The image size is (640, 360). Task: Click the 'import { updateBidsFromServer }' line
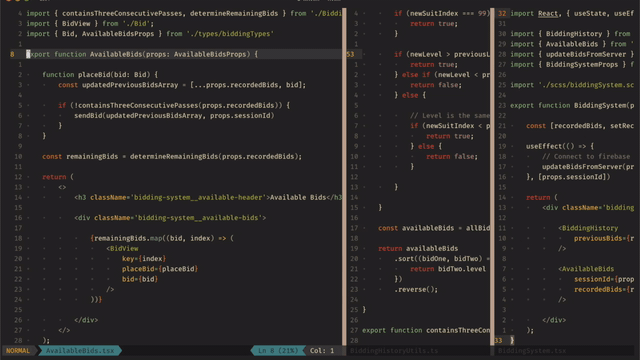(x=572, y=54)
